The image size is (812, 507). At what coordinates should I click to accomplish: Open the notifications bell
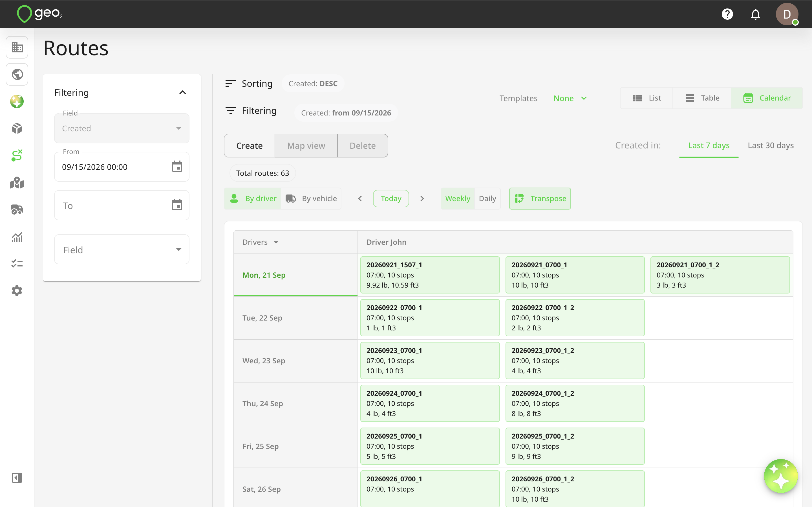[755, 14]
